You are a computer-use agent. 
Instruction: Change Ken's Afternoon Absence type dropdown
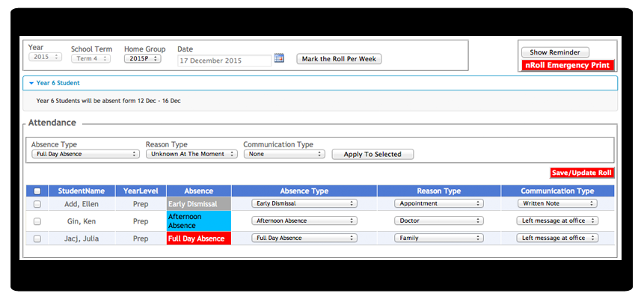pyautogui.click(x=304, y=221)
